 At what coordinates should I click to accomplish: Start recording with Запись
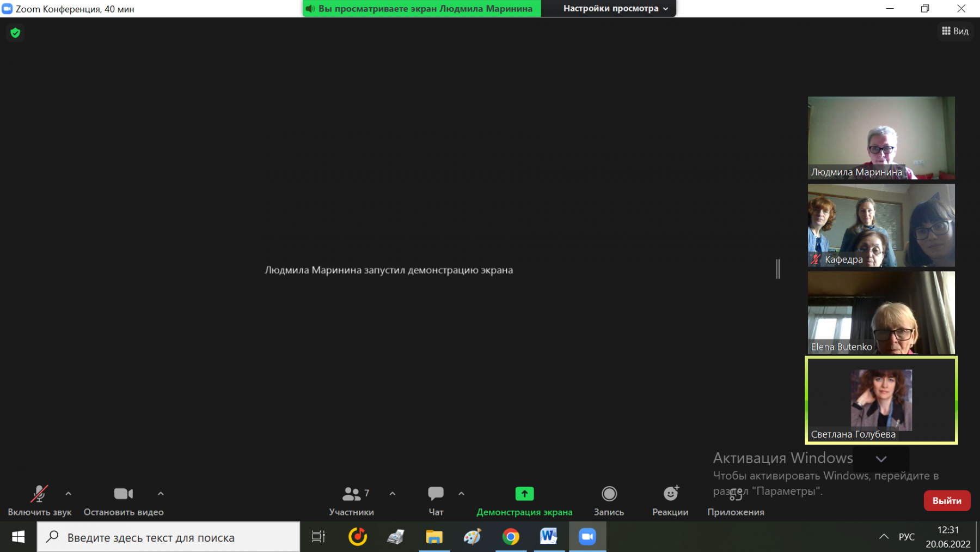click(x=609, y=500)
